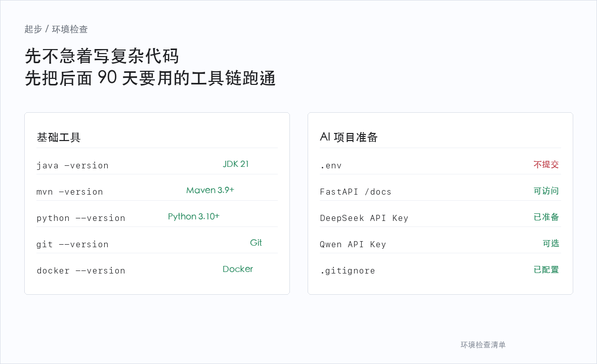Click the breadcrumb text 起步 / 环境检查

tap(56, 29)
